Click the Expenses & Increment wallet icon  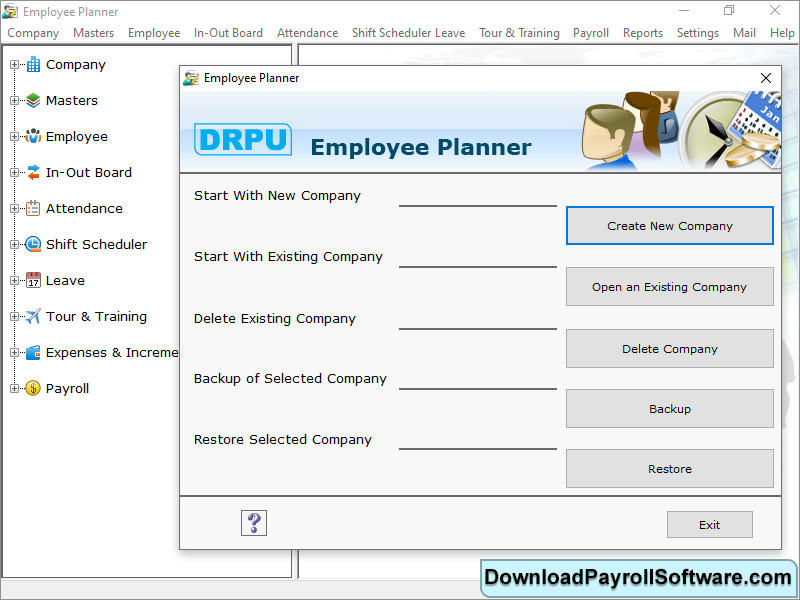pos(33,353)
